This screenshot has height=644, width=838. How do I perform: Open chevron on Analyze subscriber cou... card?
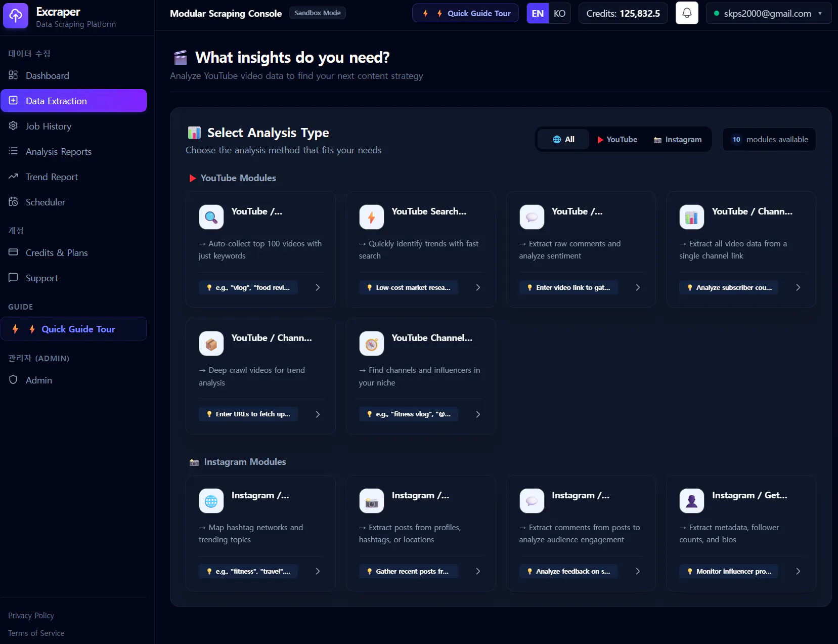(x=798, y=287)
